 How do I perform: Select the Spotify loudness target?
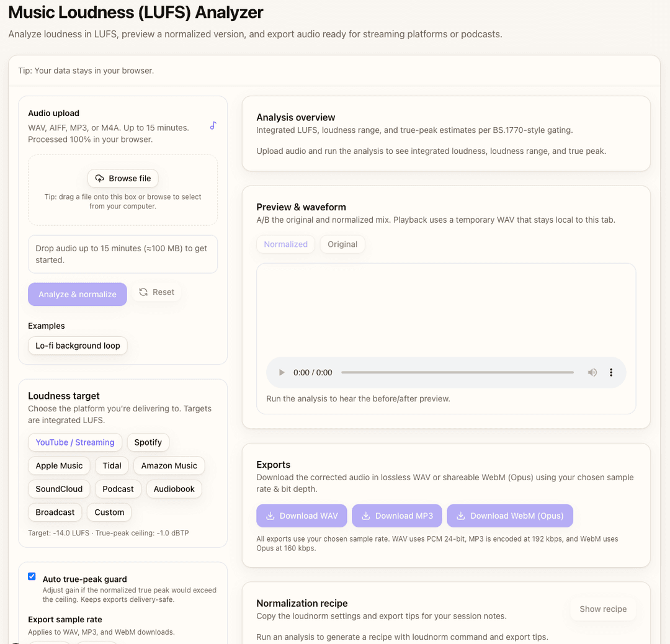tap(148, 442)
